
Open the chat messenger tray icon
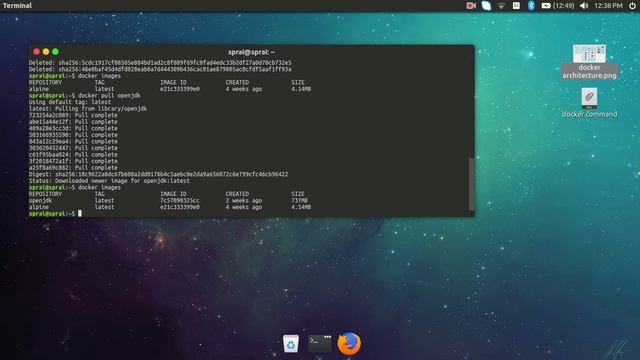486,6
